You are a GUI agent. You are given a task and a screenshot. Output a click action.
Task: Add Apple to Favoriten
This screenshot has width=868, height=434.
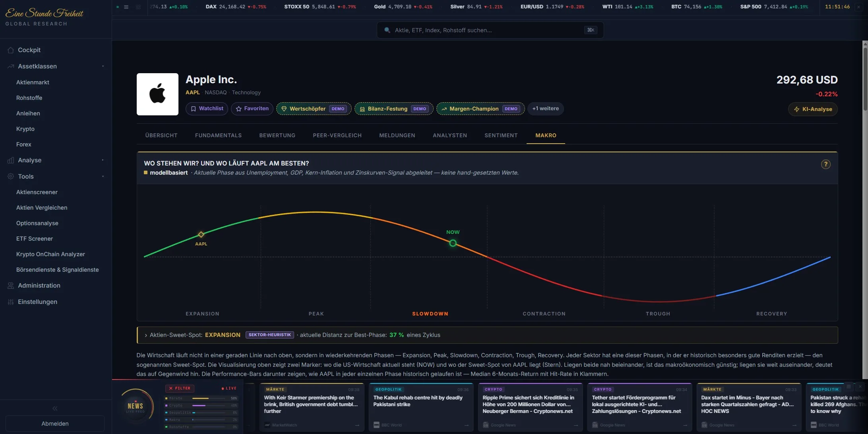(252, 109)
